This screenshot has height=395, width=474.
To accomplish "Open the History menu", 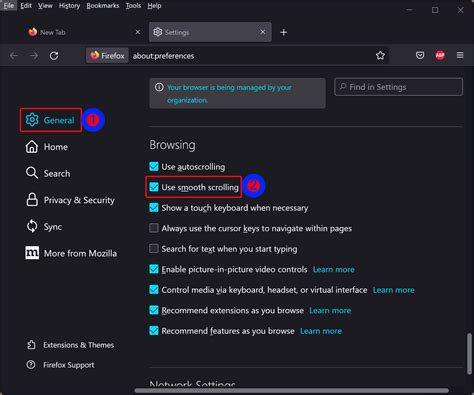I will (69, 6).
